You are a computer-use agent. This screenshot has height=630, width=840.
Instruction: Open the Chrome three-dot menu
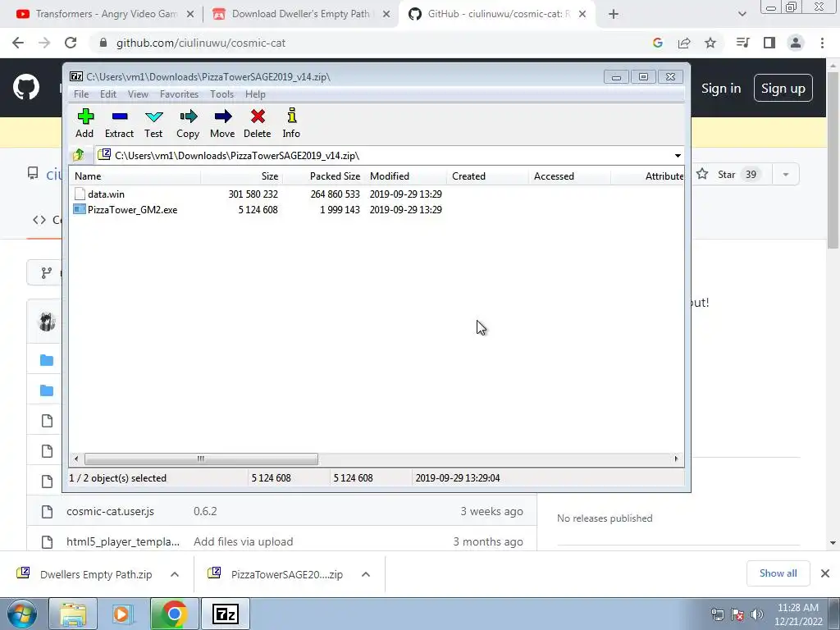pyautogui.click(x=822, y=43)
